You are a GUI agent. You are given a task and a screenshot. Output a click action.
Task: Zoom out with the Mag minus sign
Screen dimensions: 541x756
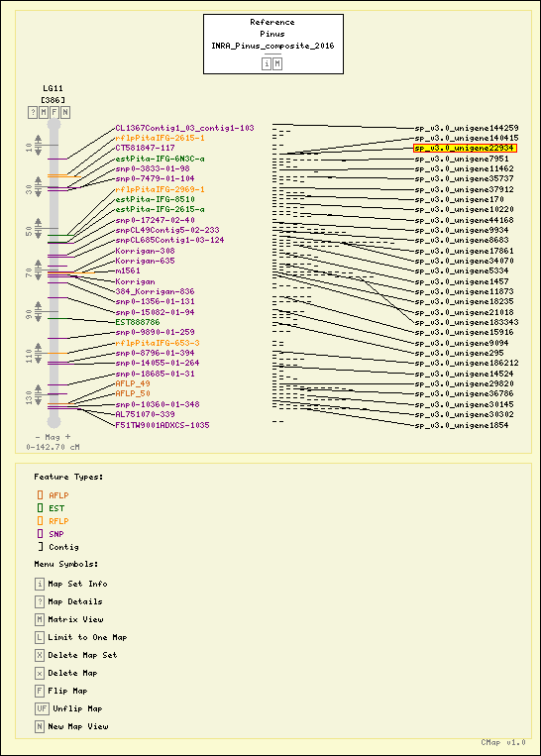(38, 437)
